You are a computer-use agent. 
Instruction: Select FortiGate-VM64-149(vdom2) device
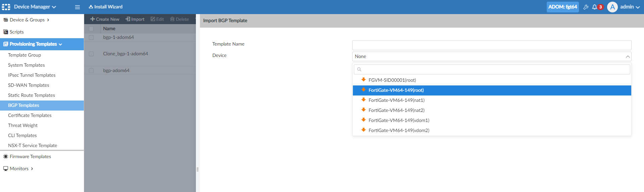tap(492, 130)
